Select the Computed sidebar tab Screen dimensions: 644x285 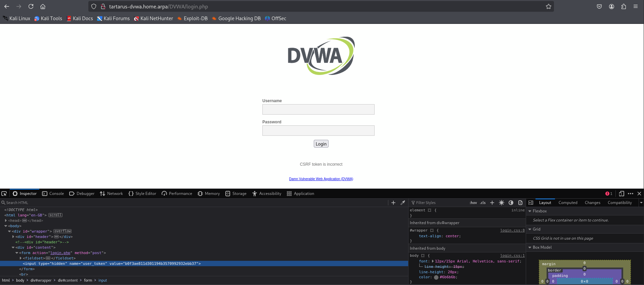568,203
